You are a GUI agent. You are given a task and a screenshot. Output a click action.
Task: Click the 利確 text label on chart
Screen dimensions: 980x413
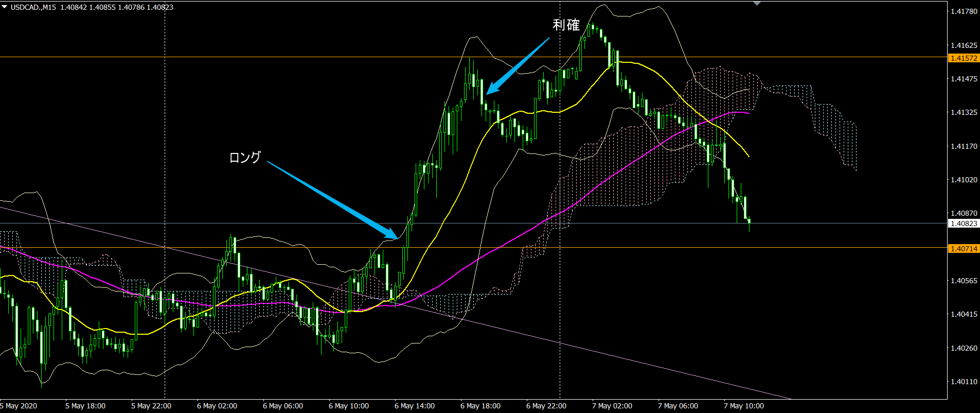click(x=566, y=25)
